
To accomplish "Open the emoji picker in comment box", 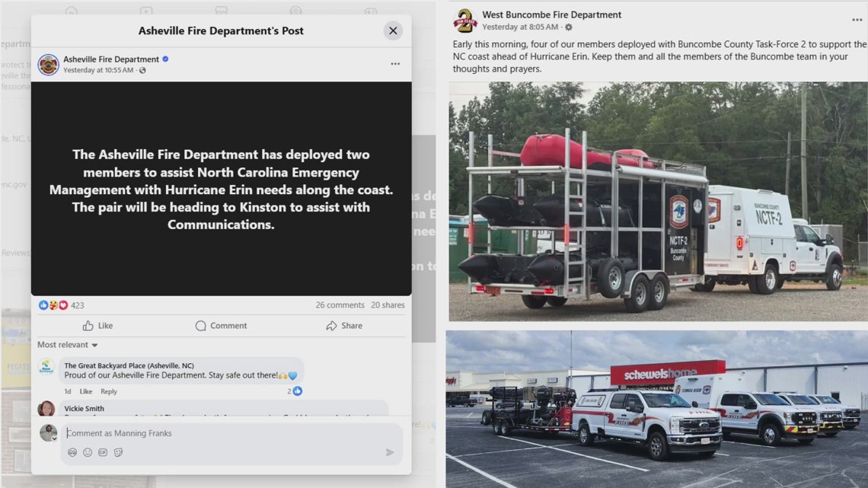I will tap(88, 452).
